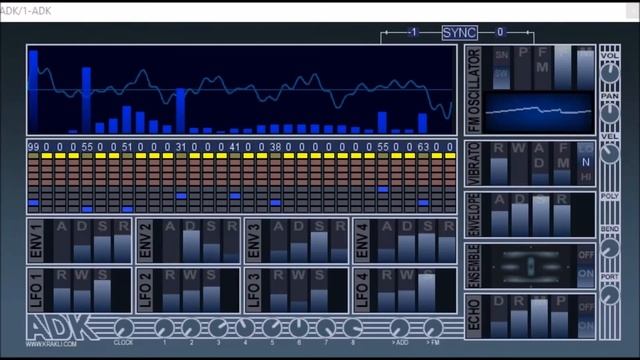640x360 pixels.
Task: Click LFO 2 W slider
Action: pos(191,291)
